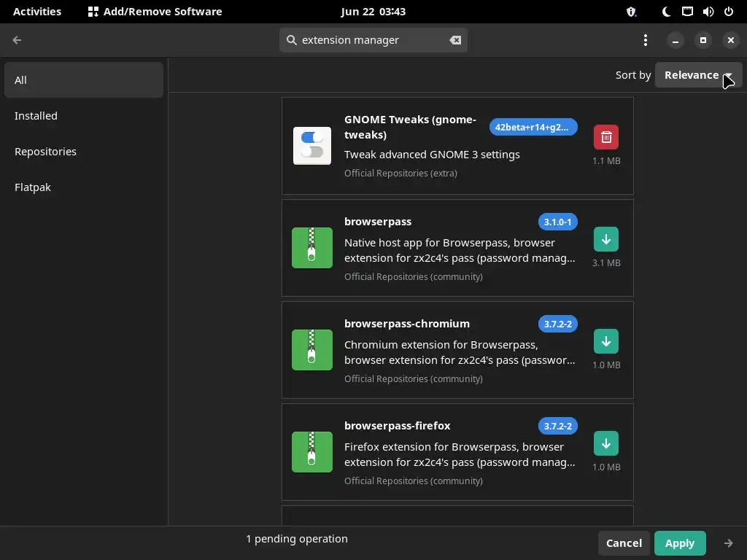Open the power menu in top bar
The image size is (747, 560).
pos(729,12)
